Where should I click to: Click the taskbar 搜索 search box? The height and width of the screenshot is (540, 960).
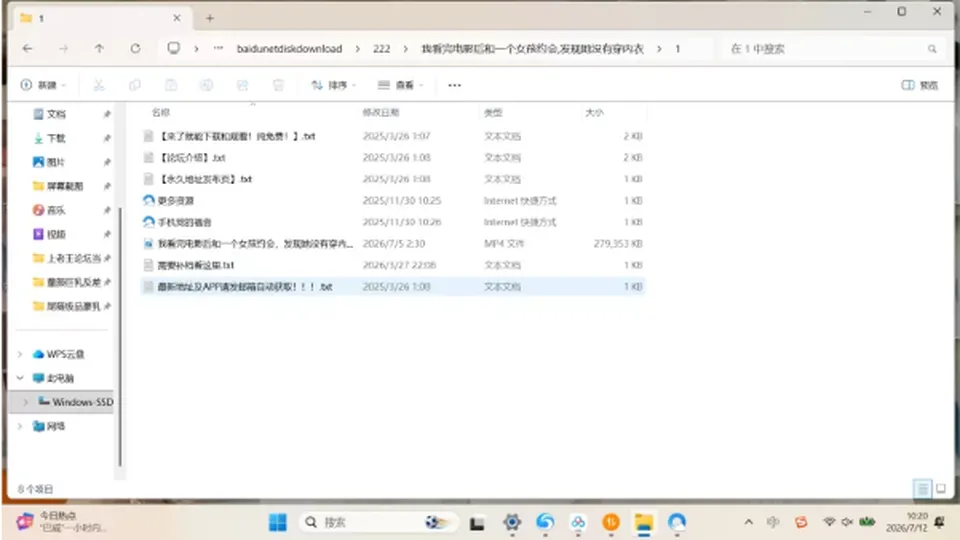click(x=379, y=522)
